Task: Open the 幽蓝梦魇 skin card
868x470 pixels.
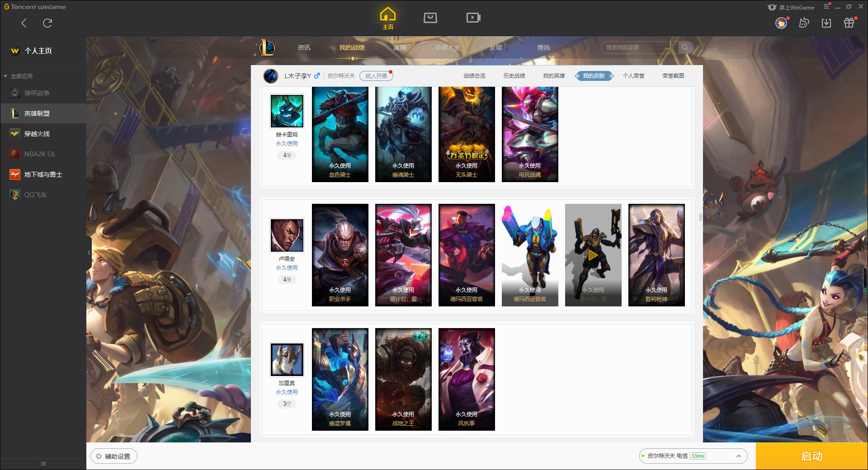Action: pyautogui.click(x=340, y=379)
